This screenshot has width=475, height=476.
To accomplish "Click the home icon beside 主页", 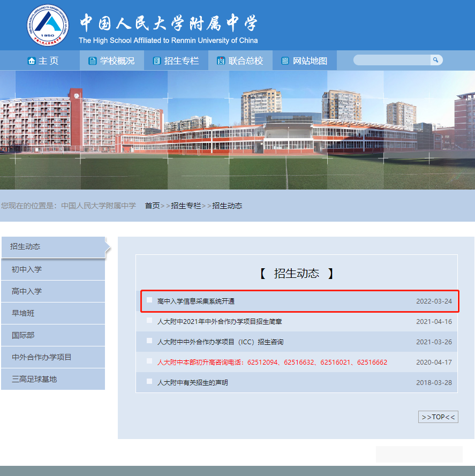I will coord(32,61).
